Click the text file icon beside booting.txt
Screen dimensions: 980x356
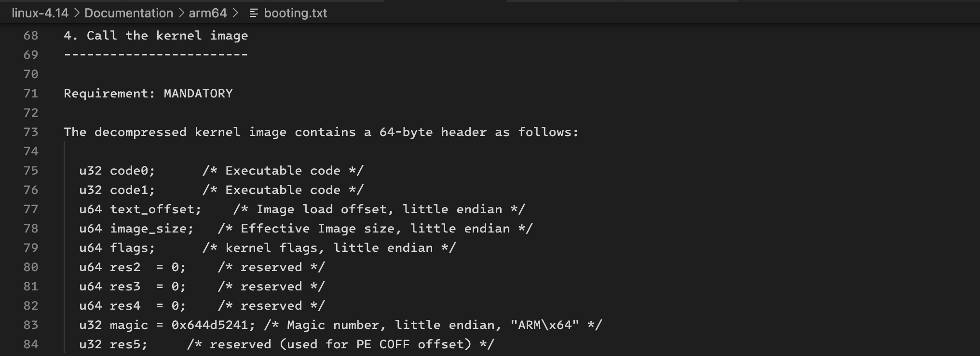[x=254, y=13]
